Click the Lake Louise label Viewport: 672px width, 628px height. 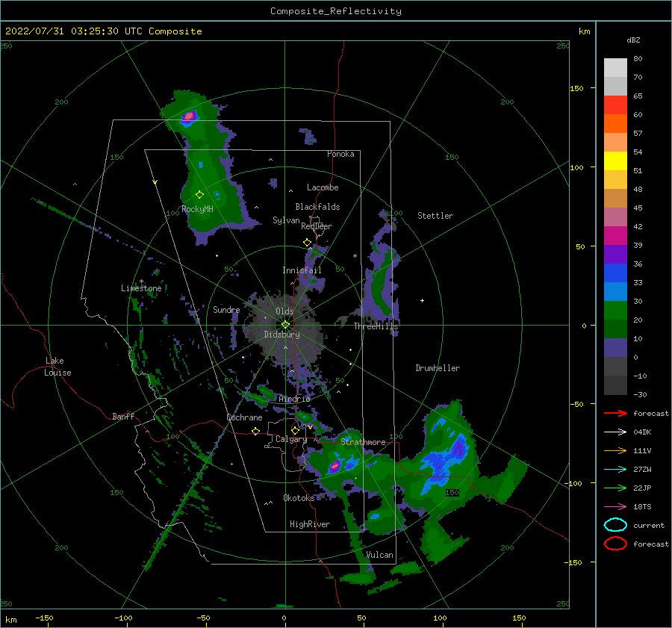coord(57,367)
